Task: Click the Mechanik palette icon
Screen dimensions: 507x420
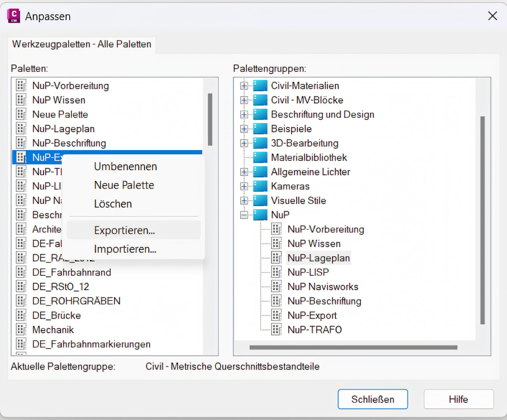Action: pos(21,329)
